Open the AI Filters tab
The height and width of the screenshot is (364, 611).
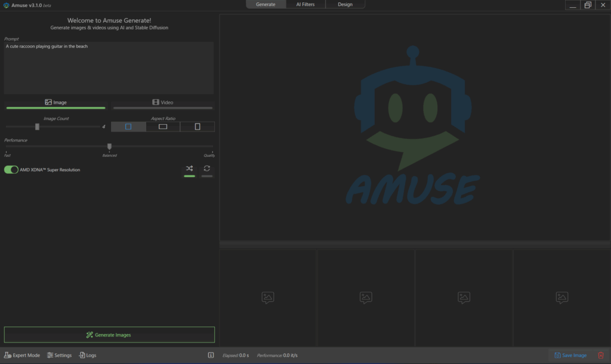pyautogui.click(x=305, y=4)
